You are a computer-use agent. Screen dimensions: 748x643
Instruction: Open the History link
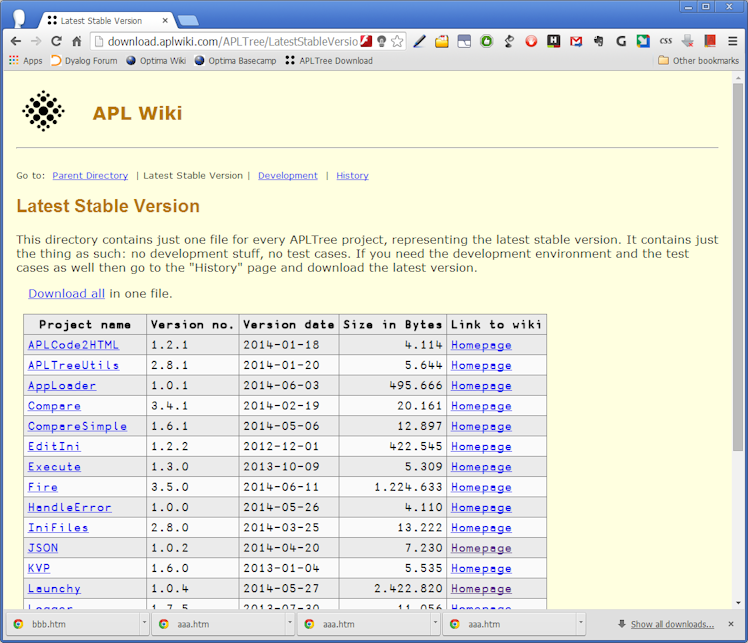click(353, 176)
